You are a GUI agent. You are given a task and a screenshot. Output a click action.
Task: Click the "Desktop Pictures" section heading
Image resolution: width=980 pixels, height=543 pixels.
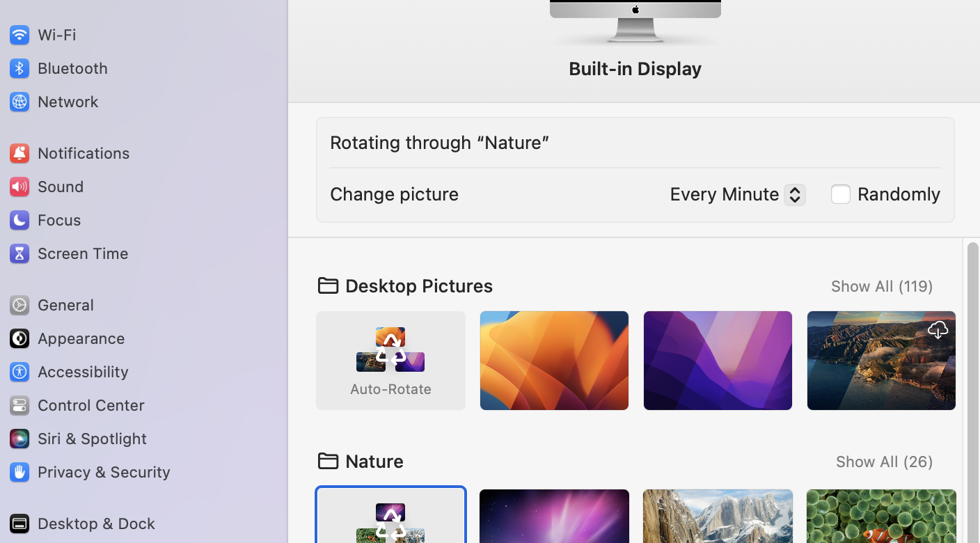tap(418, 286)
